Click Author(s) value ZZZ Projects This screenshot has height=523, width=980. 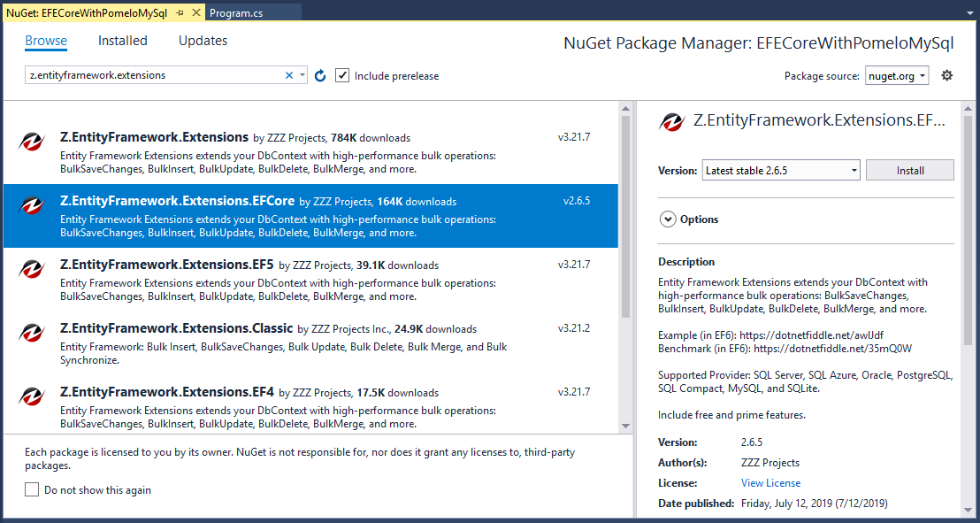(x=770, y=463)
